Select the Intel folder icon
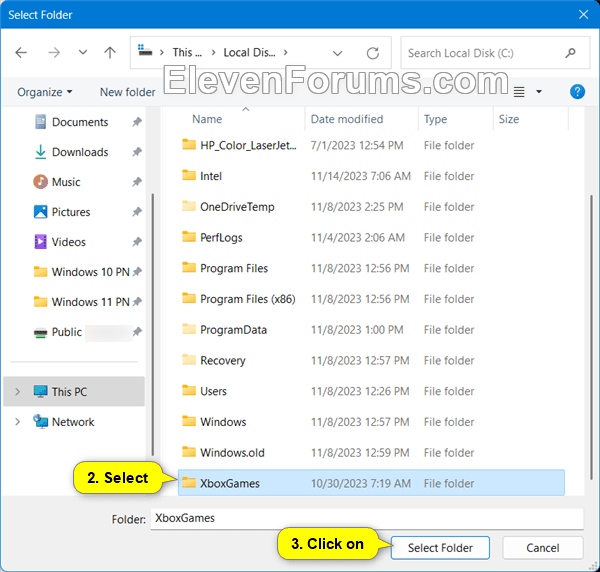This screenshot has height=572, width=600. tap(189, 175)
